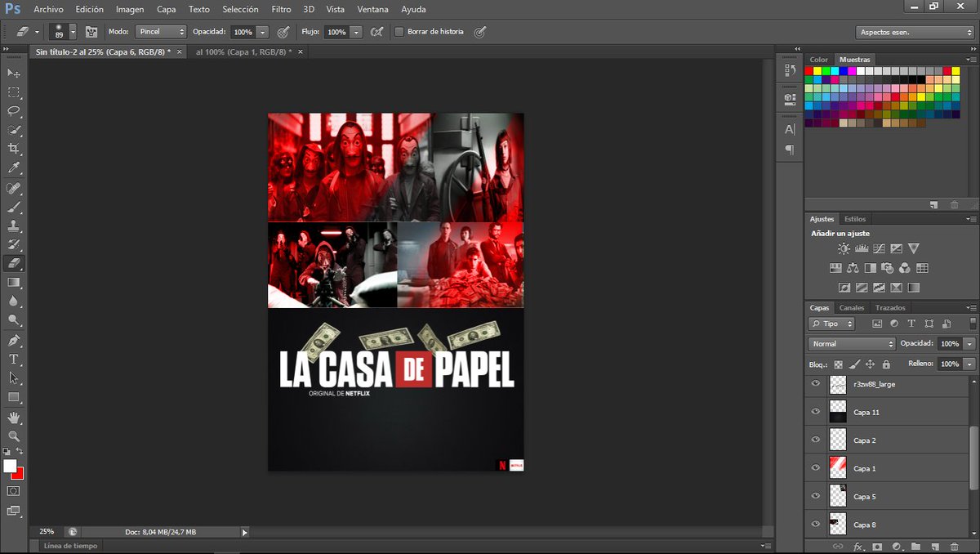Image resolution: width=980 pixels, height=554 pixels.
Task: Switch to the Canales tab
Action: (852, 307)
